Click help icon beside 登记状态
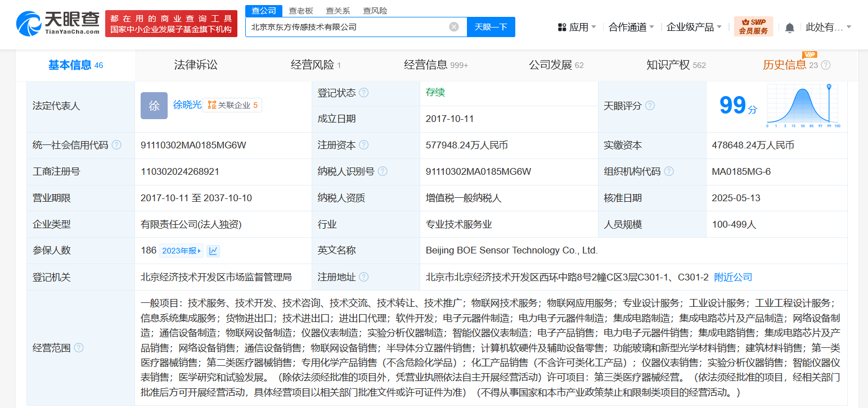 click(x=364, y=93)
